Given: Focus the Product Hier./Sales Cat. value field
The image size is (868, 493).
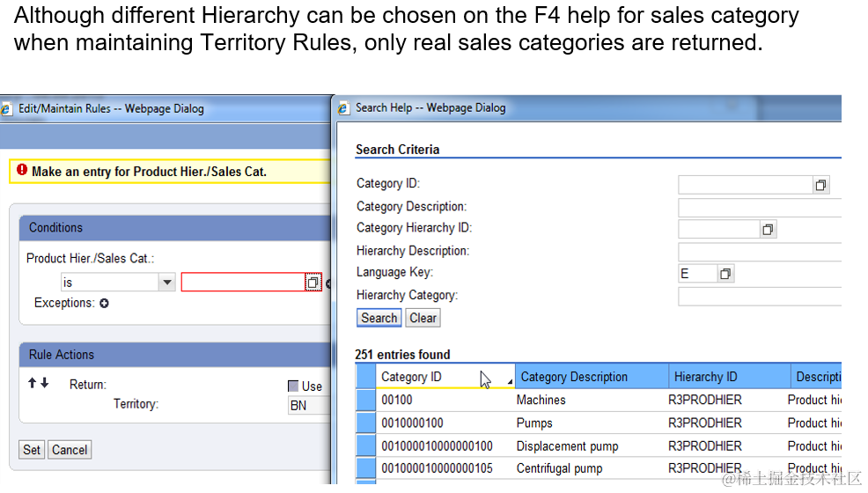Looking at the screenshot, I should pyautogui.click(x=243, y=283).
